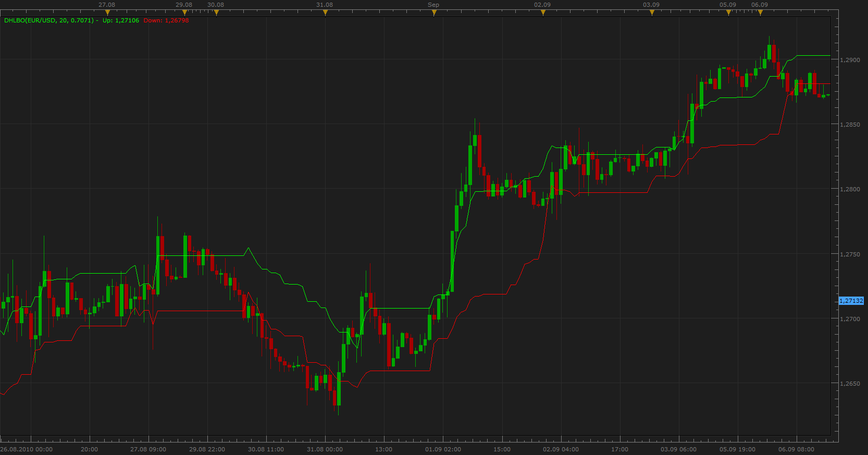Click the 26.08.2010 00:00 time axis label

coord(27,449)
